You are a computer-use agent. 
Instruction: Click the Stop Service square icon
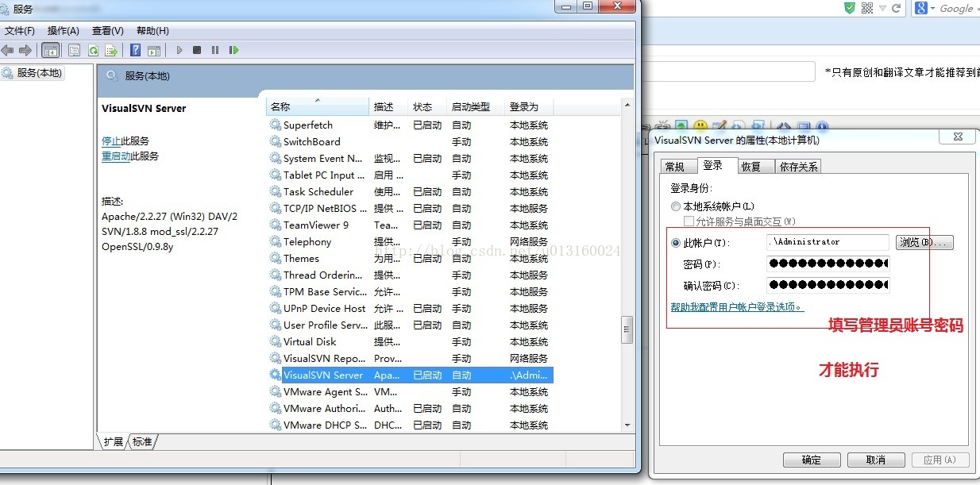[197, 50]
